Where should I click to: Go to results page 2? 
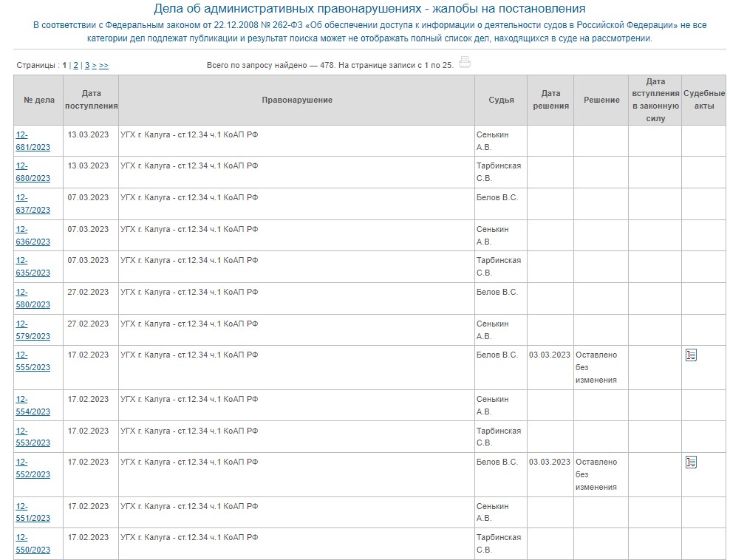click(x=75, y=66)
